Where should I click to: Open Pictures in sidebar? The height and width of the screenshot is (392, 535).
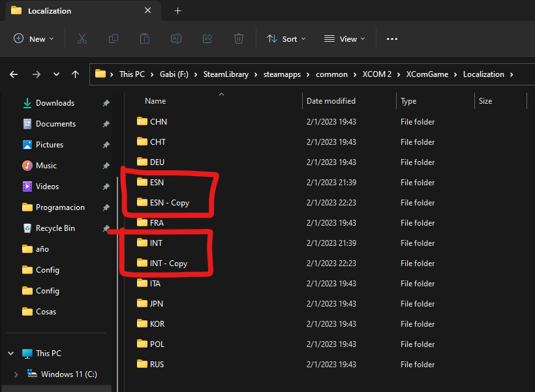pos(50,145)
